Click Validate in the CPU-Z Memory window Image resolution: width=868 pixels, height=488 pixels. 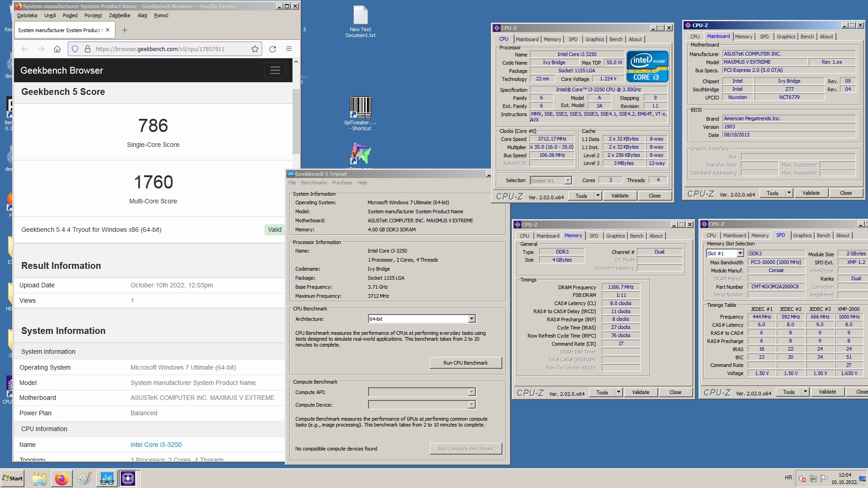click(x=641, y=392)
